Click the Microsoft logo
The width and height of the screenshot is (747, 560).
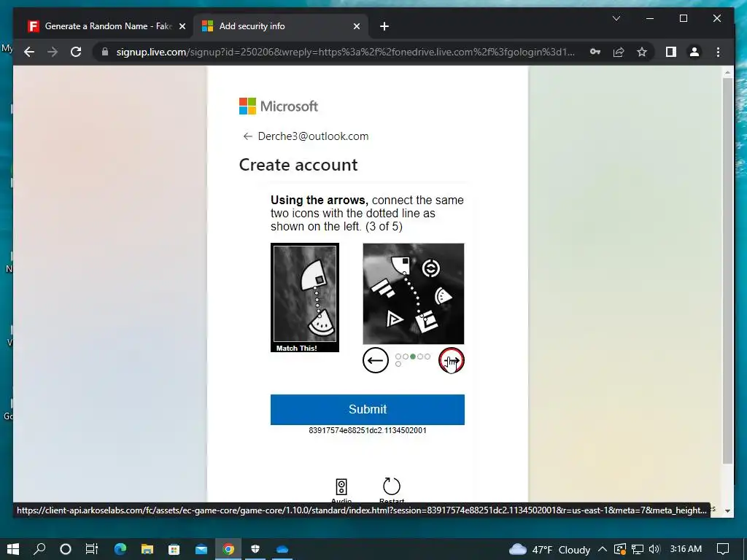coord(279,106)
